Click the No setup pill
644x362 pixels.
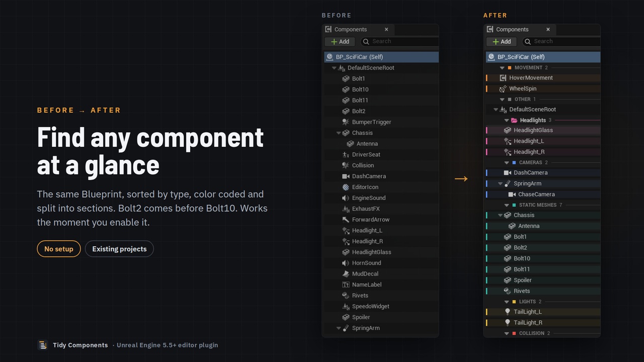59,249
